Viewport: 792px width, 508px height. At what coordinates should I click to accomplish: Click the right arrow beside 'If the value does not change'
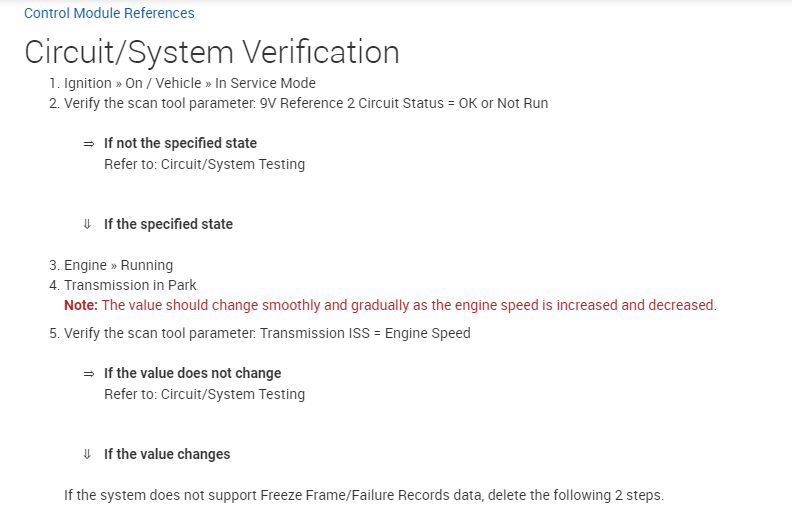click(89, 374)
